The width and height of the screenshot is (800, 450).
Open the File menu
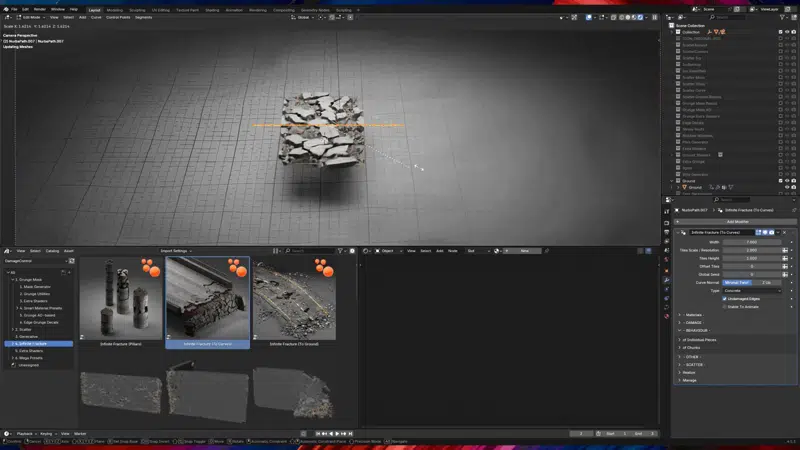14,9
